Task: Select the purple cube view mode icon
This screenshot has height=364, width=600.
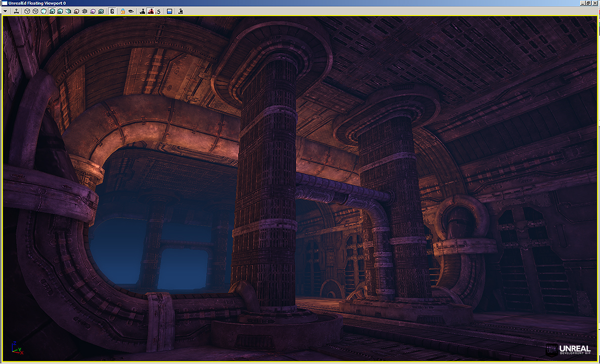Action: pos(93,12)
